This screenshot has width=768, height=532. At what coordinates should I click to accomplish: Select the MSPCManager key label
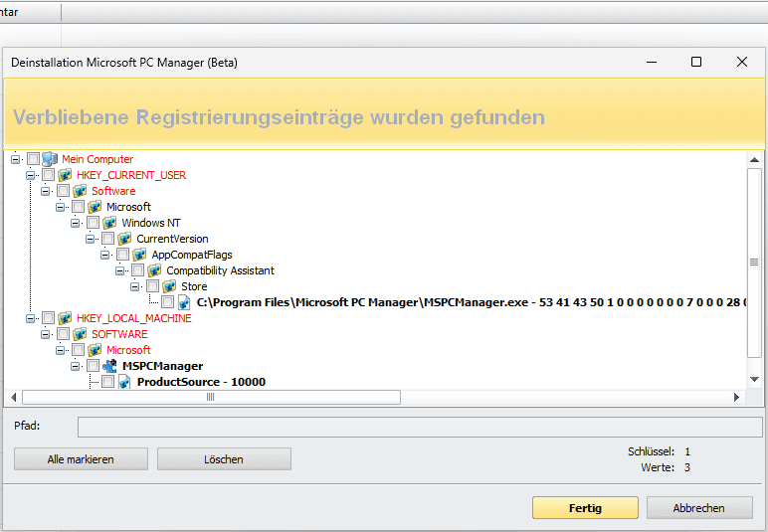162,366
